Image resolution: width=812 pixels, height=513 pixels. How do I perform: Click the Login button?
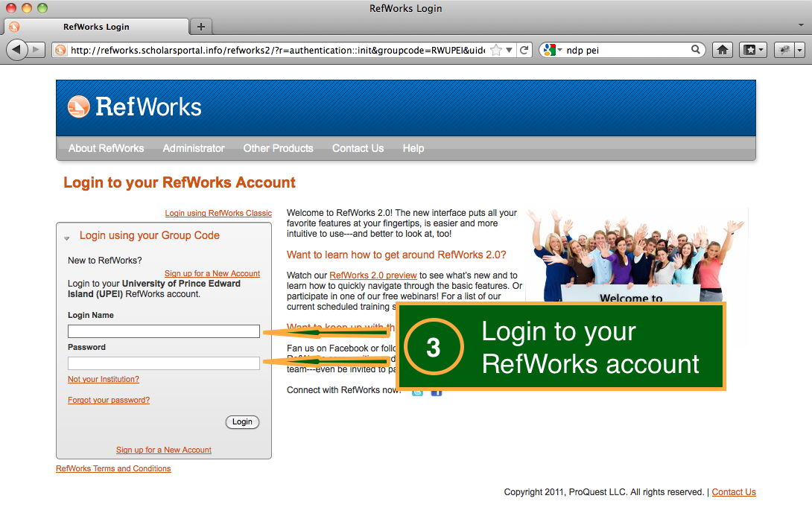coord(242,422)
